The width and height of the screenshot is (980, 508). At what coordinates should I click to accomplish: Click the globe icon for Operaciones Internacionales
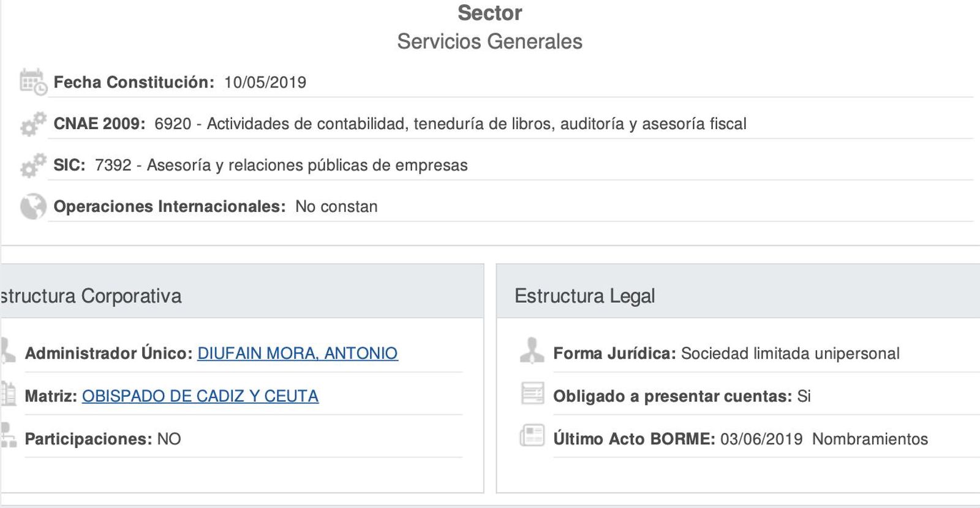coord(32,206)
